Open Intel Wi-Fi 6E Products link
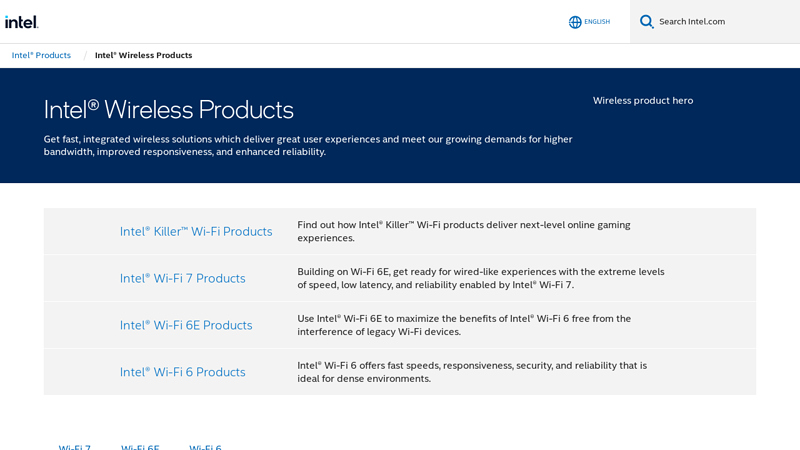 click(186, 326)
